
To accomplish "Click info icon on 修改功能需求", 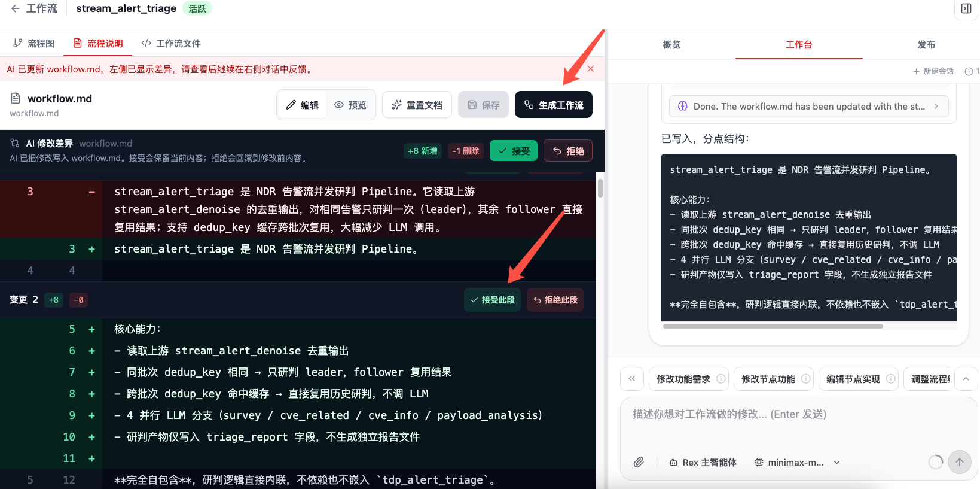I will click(721, 379).
